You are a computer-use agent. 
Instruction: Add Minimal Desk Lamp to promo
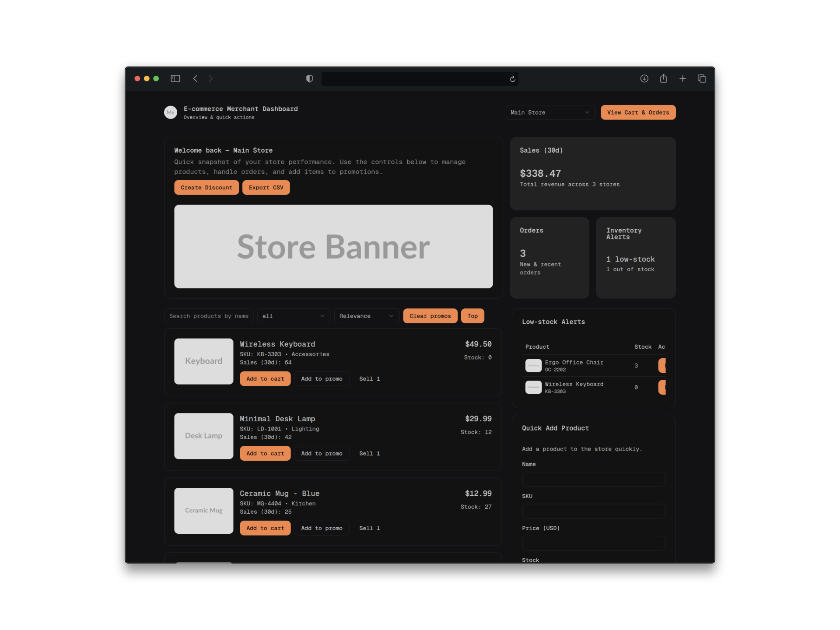coord(322,454)
